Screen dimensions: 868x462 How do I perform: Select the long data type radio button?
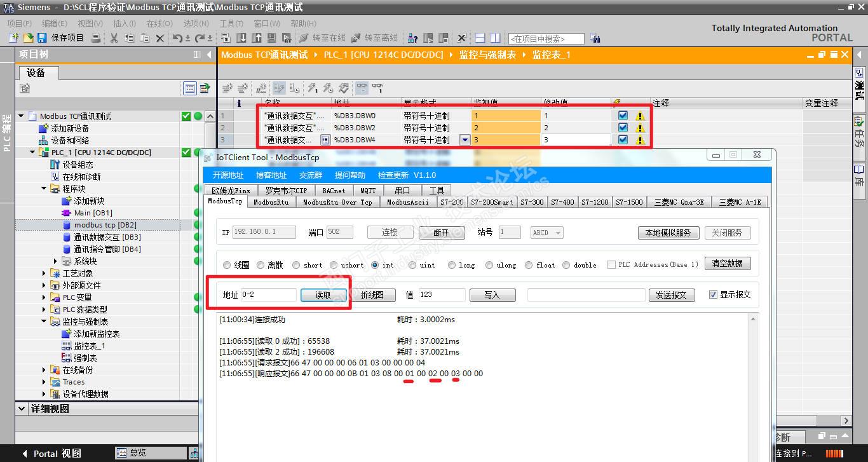point(451,265)
